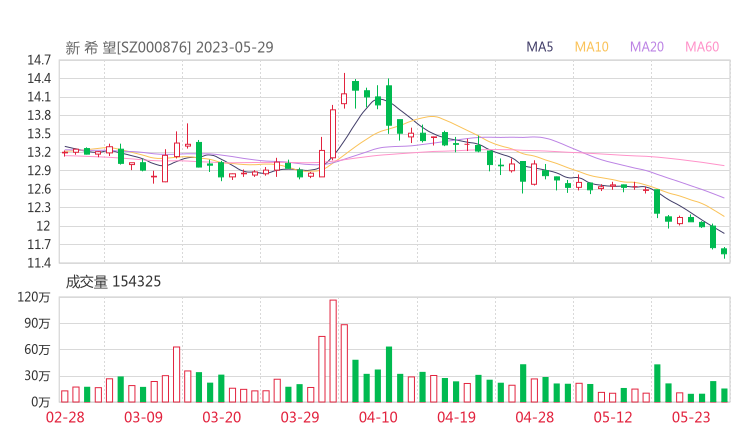Click the MA20 legend label
The height and width of the screenshot is (440, 740).
tap(647, 47)
